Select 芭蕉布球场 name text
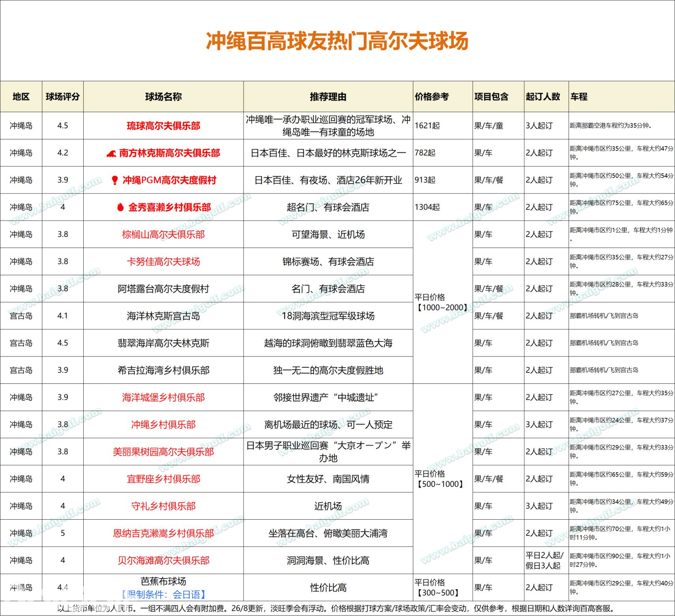Viewport: 675px width, 616px height. (163, 581)
